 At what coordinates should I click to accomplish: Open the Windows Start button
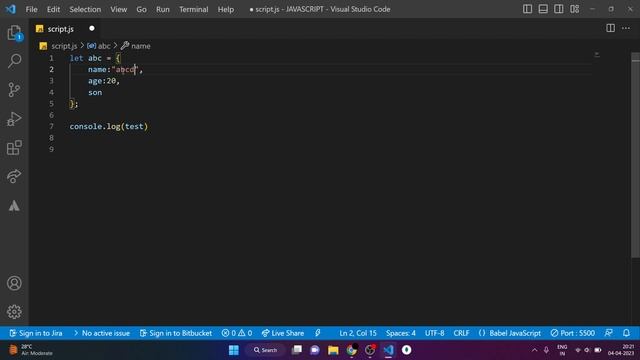(234, 350)
